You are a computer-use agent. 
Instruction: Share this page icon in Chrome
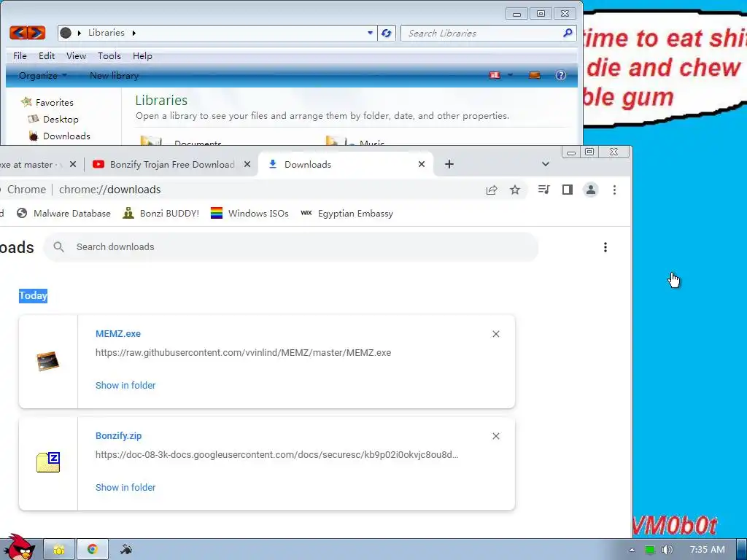pos(491,190)
